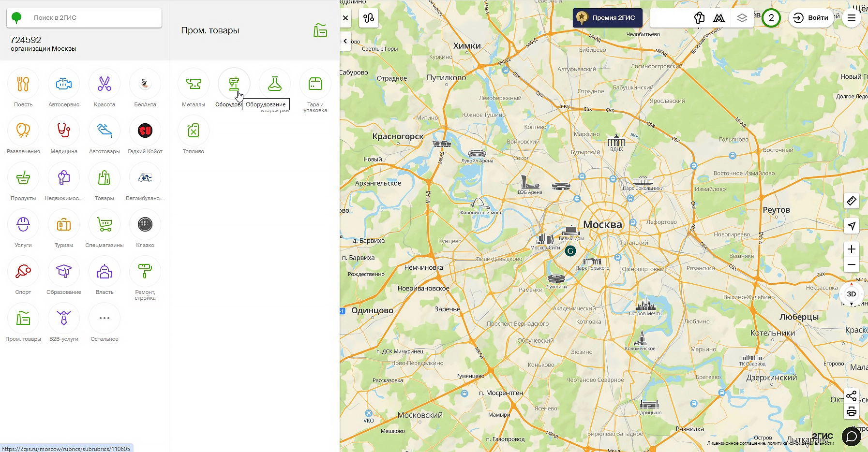The height and width of the screenshot is (452, 868).
Task: Select the Пром. товары rubric
Action: point(23,319)
